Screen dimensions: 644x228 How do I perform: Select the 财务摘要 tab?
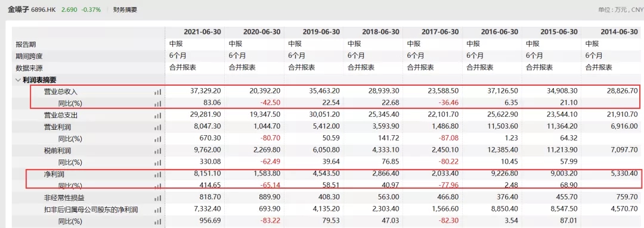125,10
